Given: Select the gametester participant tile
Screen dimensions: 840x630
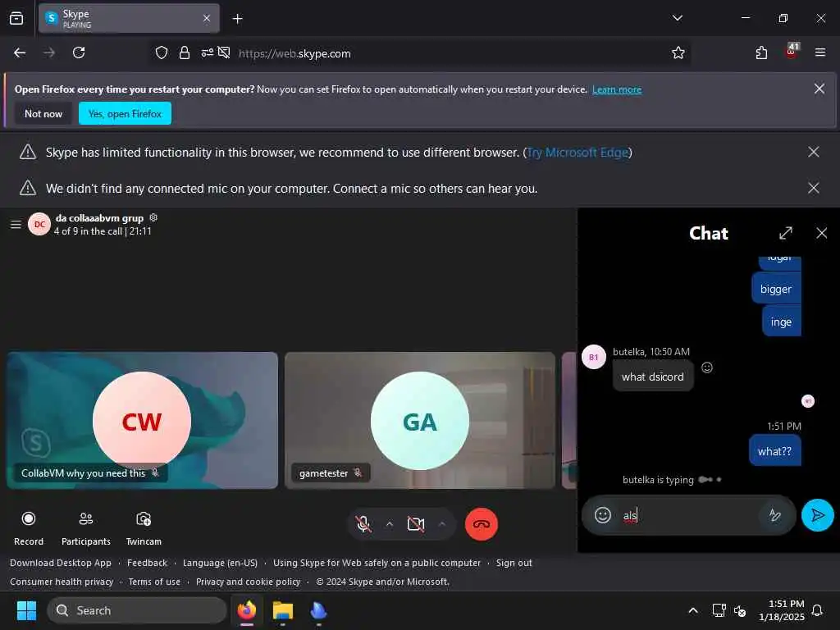Looking at the screenshot, I should pyautogui.click(x=420, y=421).
